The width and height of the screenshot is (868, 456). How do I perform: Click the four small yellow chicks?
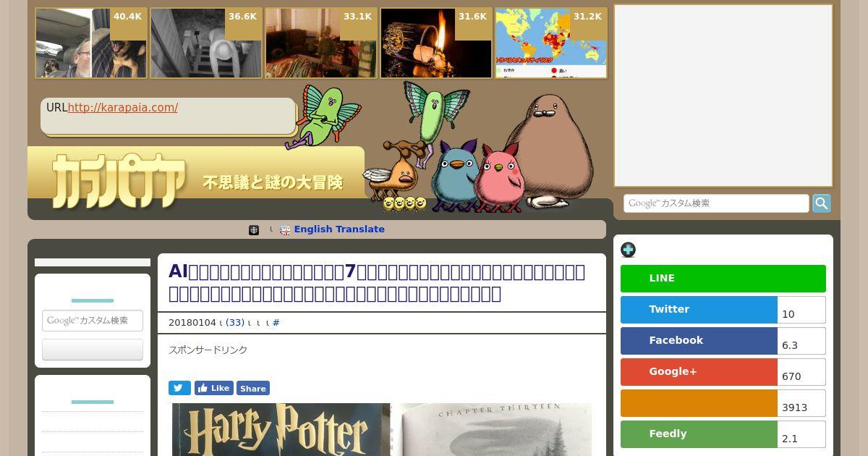404,203
